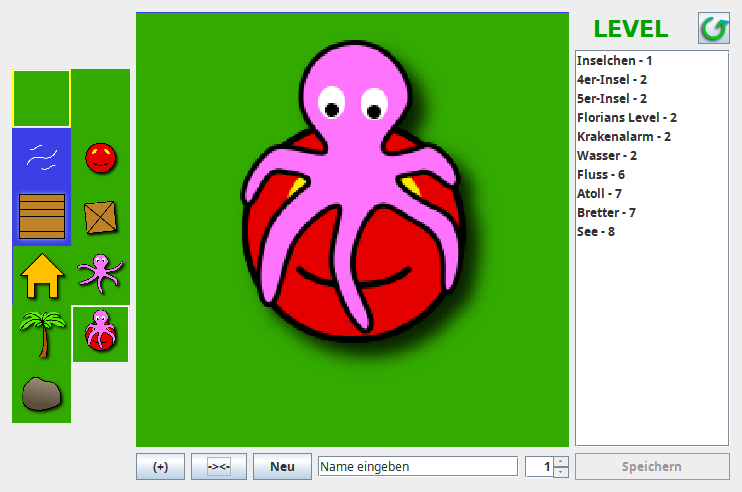Pick the grey rock tile

42,394
